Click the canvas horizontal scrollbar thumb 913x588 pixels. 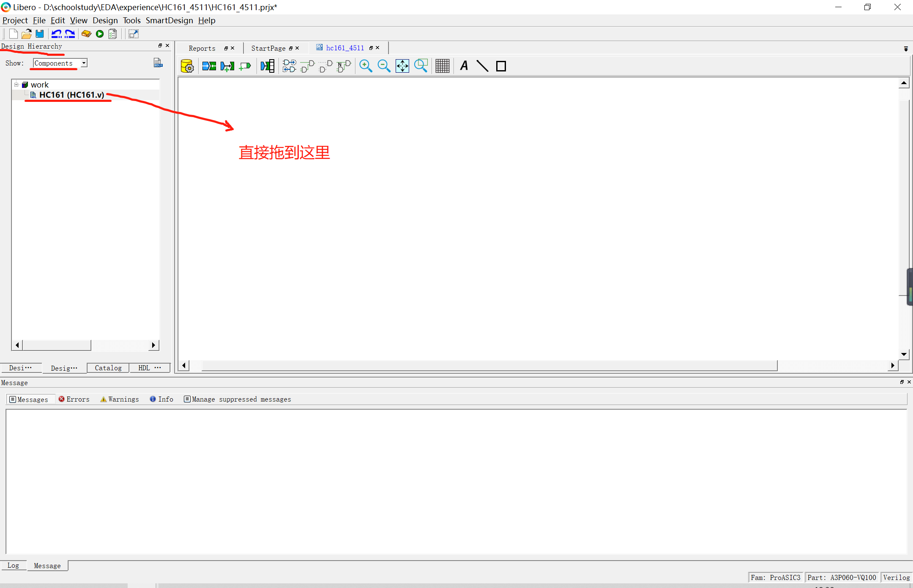[x=489, y=365]
